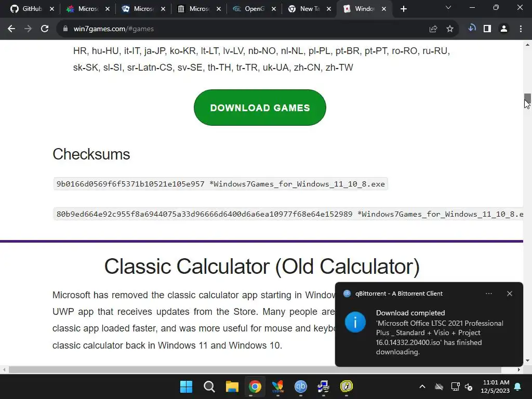Open network status tray icon
Viewport: 532px width, 399px height.
click(455, 387)
